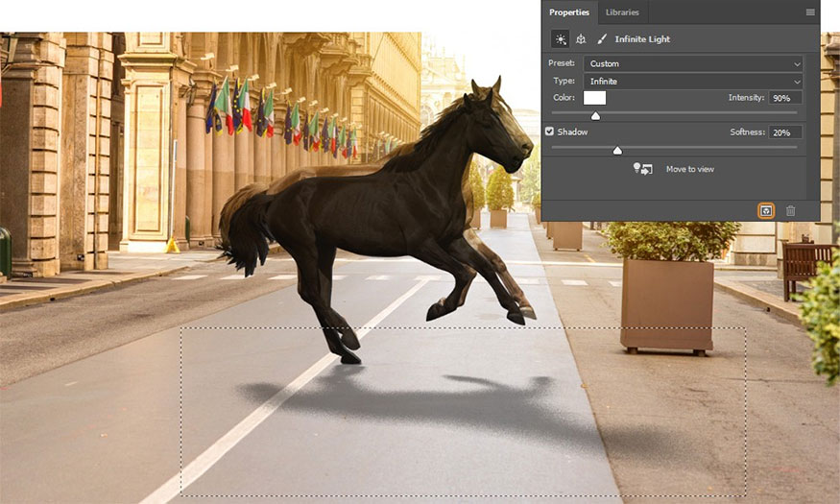Click the Move to view button
840x504 pixels.
pos(689,169)
